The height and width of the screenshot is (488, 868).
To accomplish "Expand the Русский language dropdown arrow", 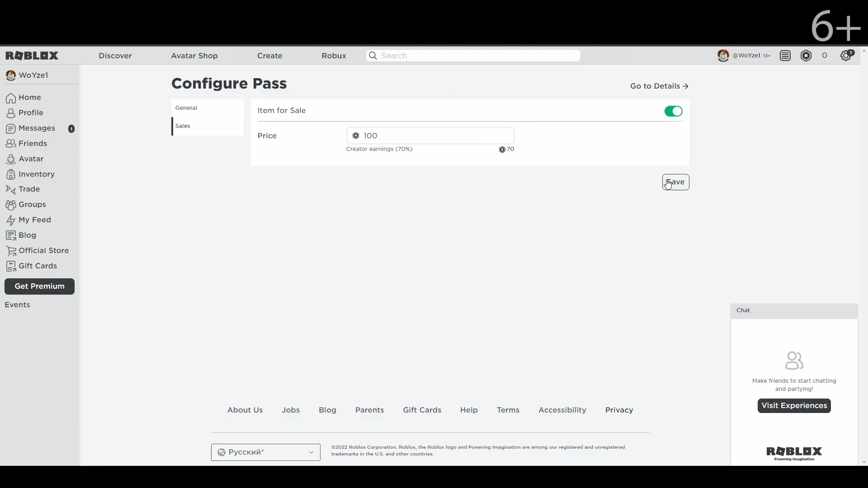I will [x=311, y=452].
